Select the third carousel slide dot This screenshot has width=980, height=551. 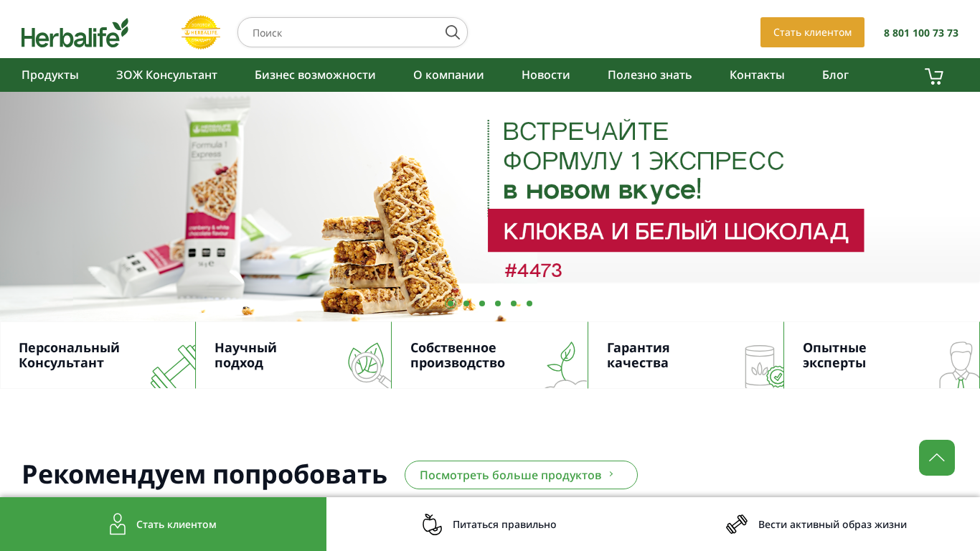coord(482,303)
